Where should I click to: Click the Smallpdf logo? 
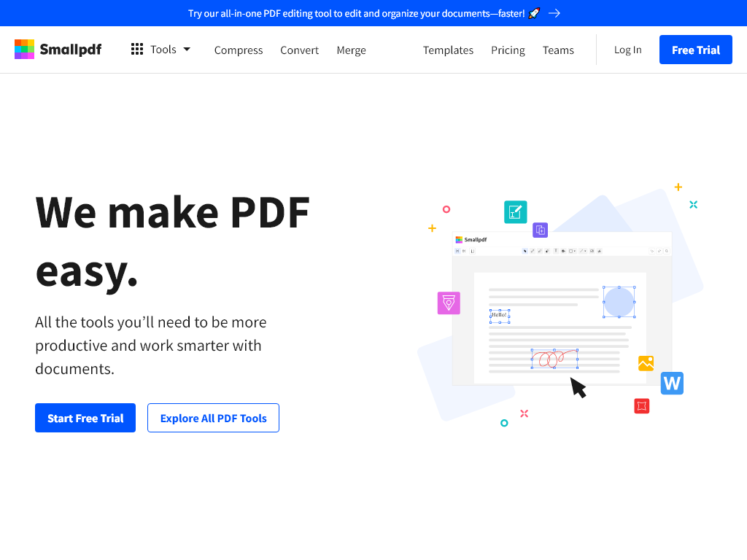coord(58,50)
